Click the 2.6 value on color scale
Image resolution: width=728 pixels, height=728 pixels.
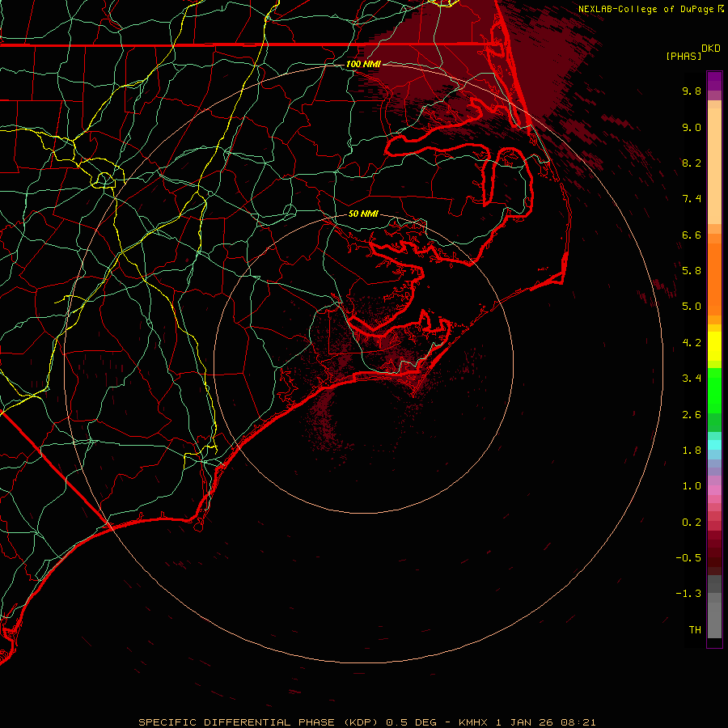[692, 415]
